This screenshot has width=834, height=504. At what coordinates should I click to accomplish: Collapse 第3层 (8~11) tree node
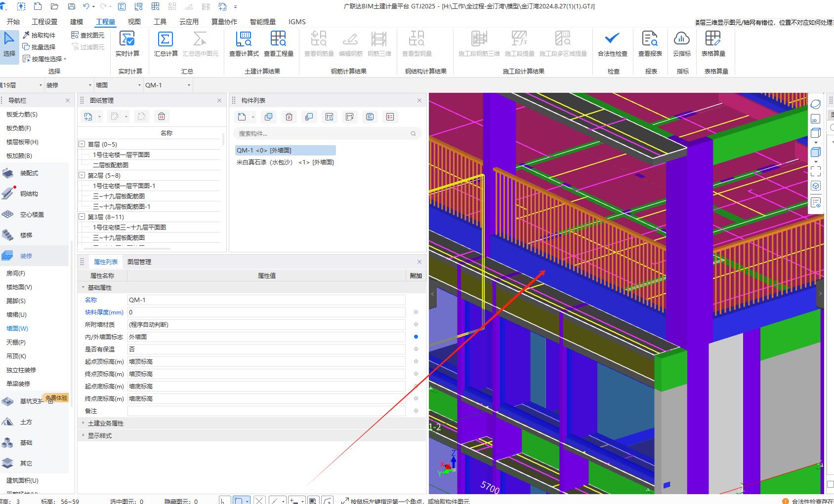click(x=82, y=217)
